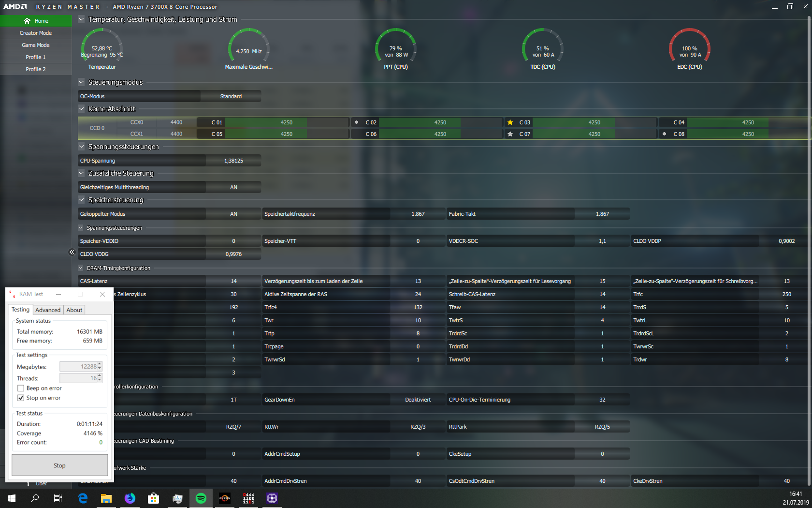Click the Temperatur gauge
812x508 pixels.
point(102,48)
